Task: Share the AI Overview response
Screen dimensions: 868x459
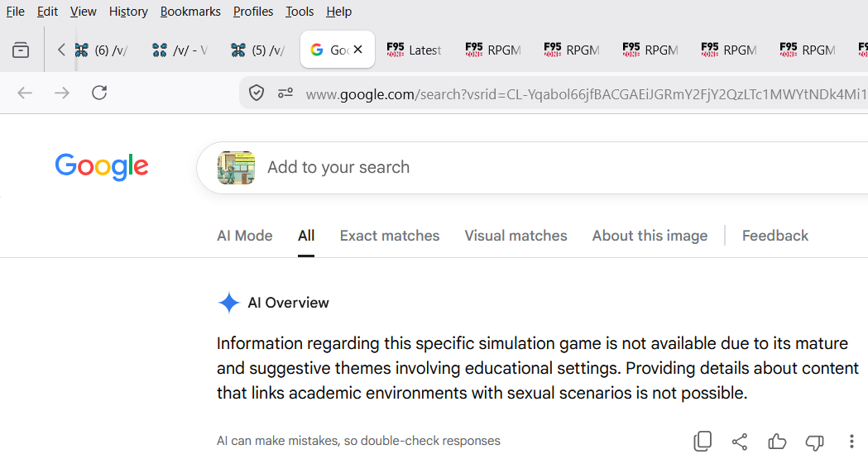Action: [x=740, y=442]
